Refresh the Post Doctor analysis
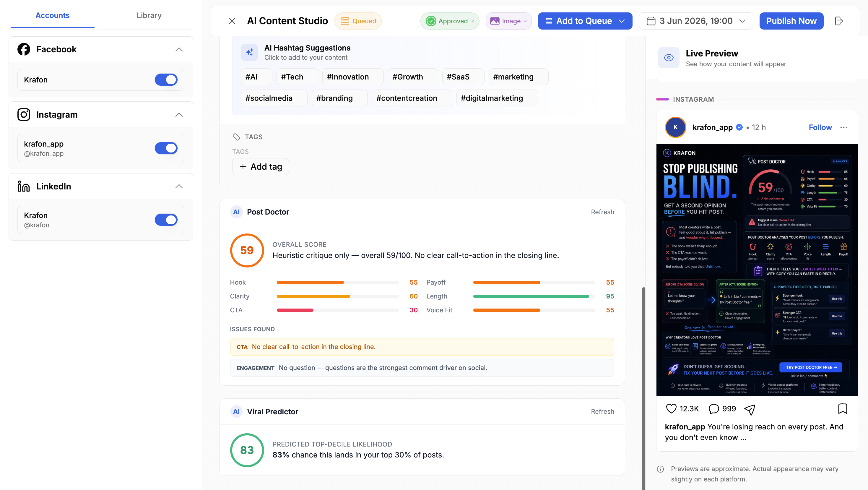868x490 pixels. point(602,212)
